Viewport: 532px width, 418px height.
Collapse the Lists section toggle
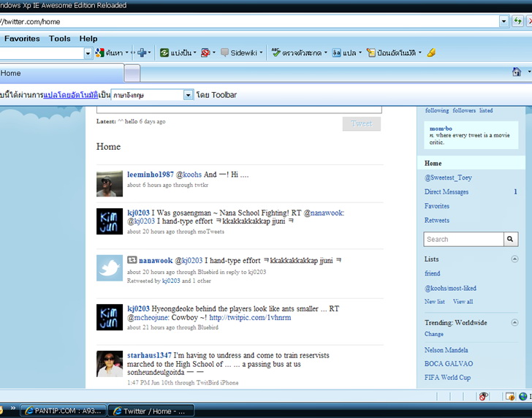(514, 259)
